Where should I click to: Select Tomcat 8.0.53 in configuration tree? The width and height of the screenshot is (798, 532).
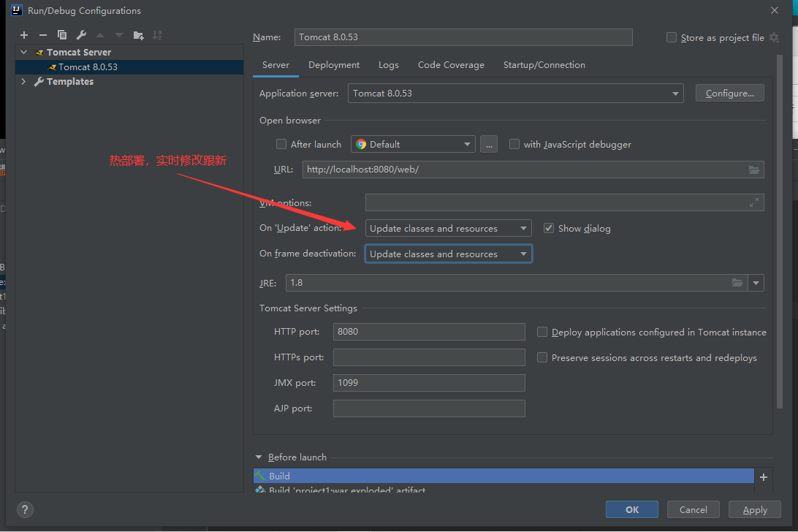point(129,67)
